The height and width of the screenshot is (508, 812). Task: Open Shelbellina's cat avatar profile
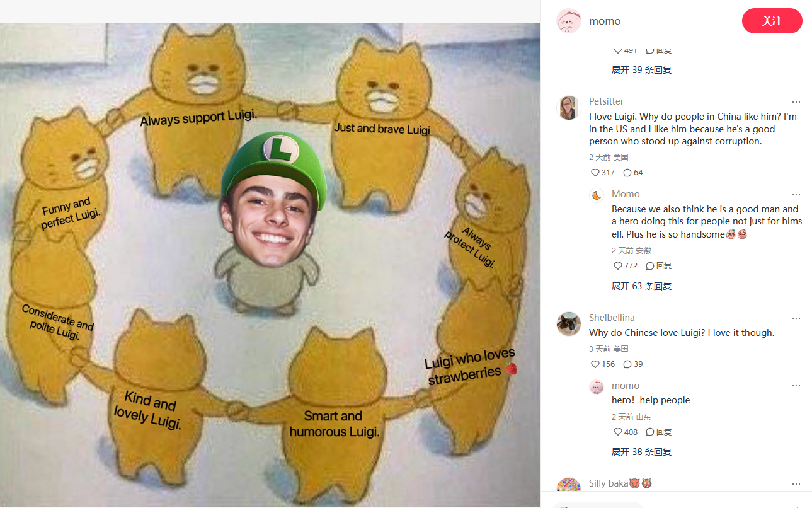point(569,324)
